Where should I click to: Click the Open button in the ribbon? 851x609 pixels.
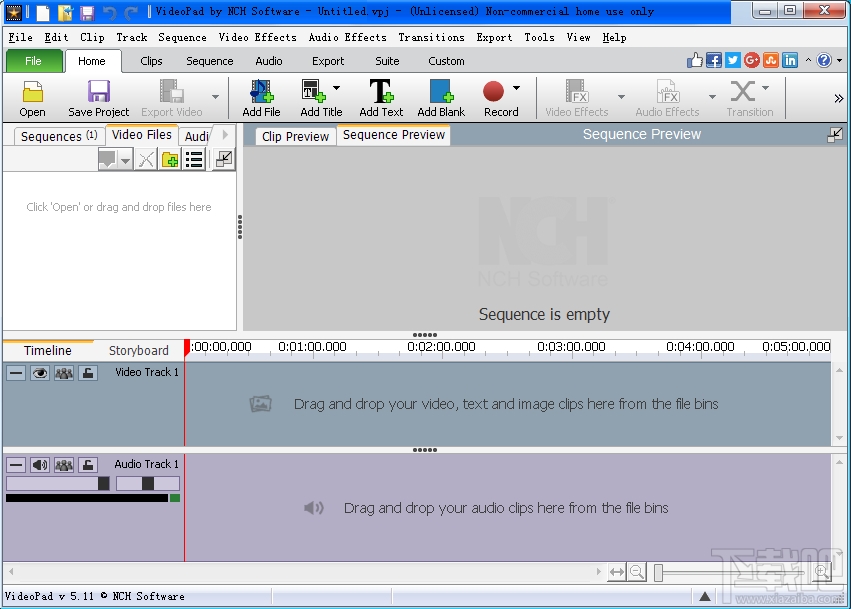pos(31,97)
